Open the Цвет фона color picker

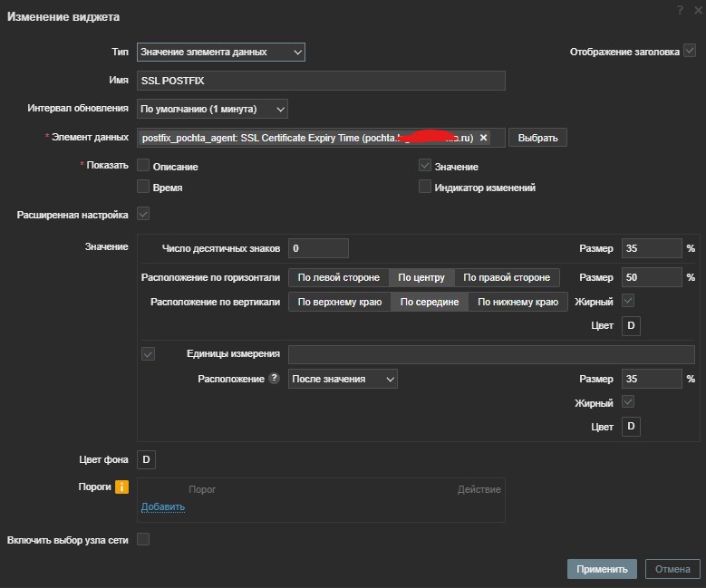[x=147, y=460]
